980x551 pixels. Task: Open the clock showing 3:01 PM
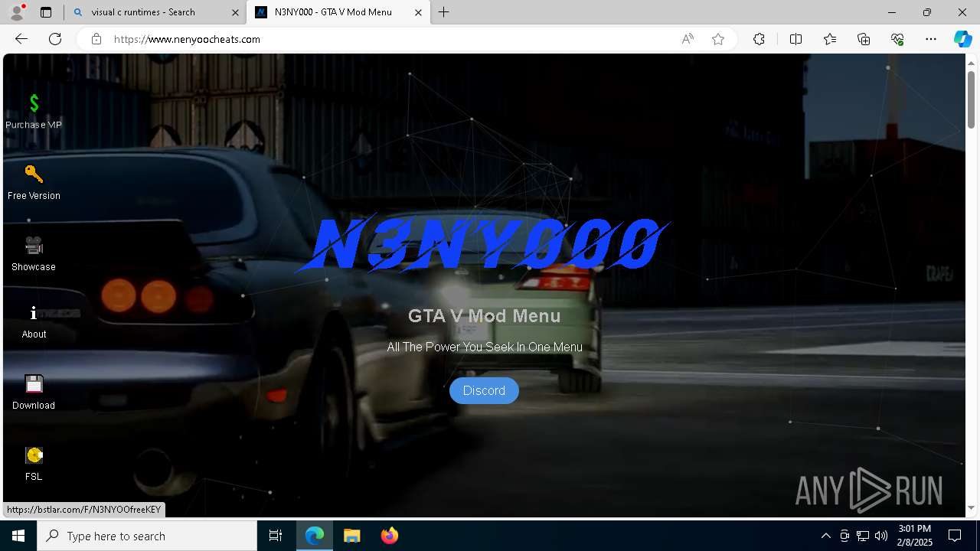915,536
